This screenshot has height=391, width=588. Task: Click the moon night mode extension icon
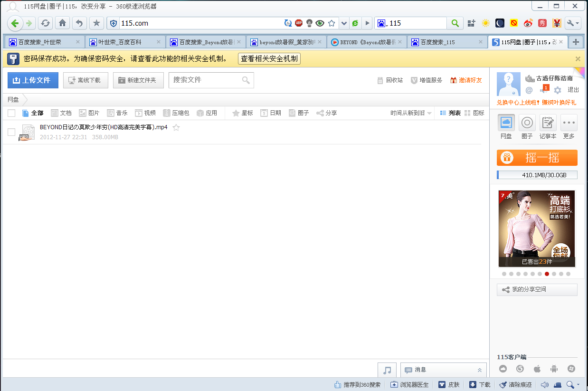pos(500,23)
